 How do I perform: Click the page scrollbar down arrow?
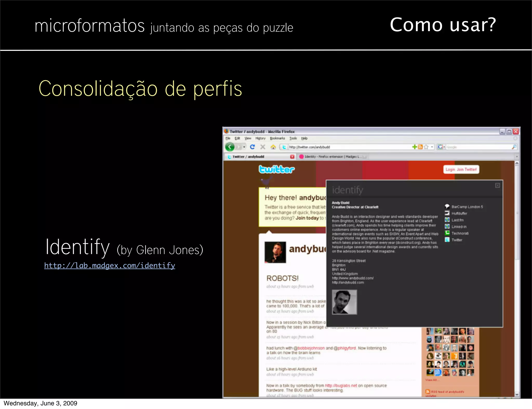517,394
